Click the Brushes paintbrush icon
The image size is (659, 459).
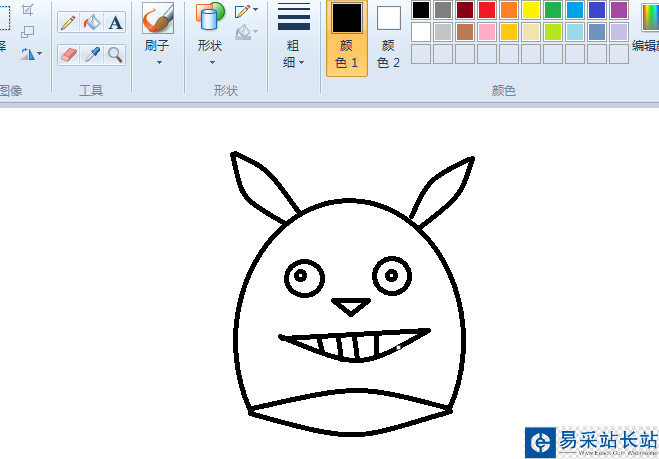pos(158,18)
